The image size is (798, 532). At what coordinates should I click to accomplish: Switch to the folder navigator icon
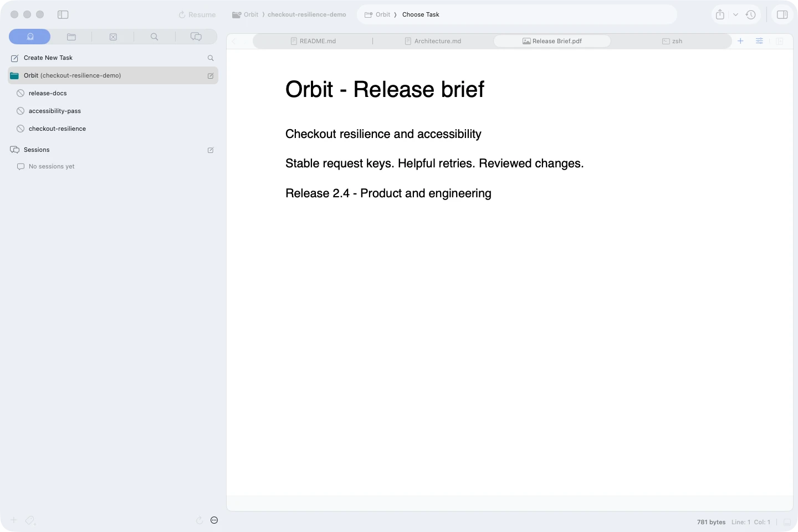(71, 37)
